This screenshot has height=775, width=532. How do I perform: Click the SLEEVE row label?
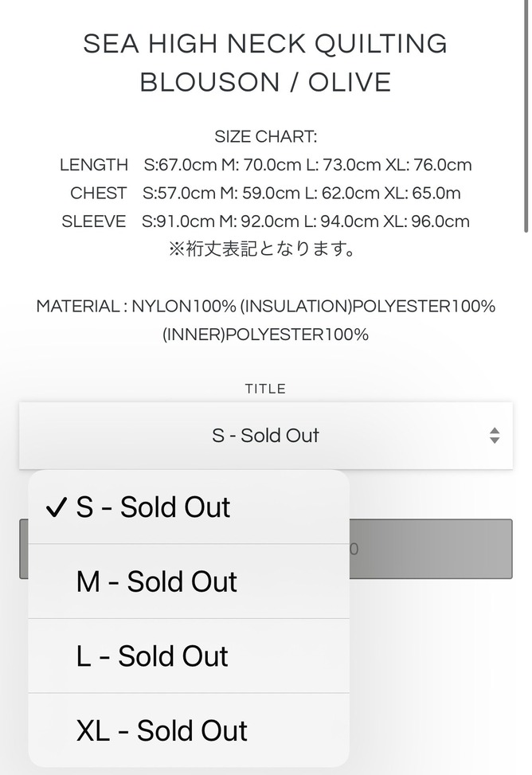93,221
